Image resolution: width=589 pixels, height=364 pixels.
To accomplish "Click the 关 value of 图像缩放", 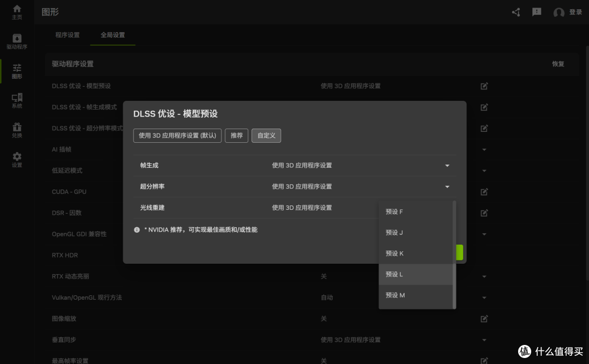I will point(323,319).
